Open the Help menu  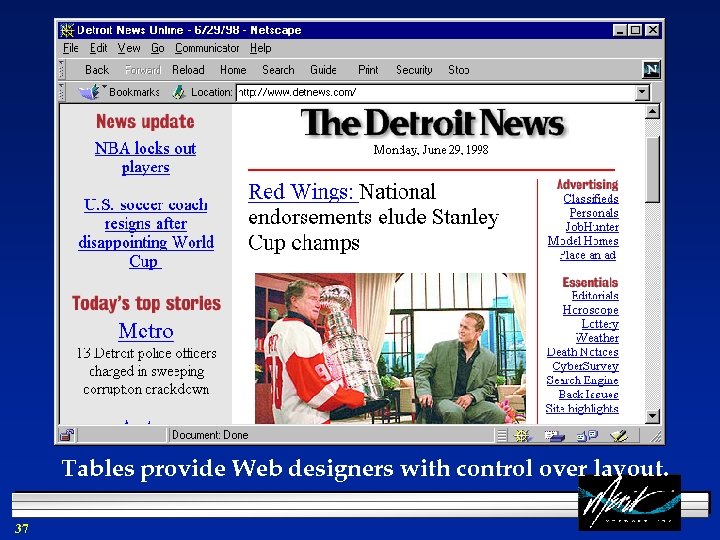(260, 48)
